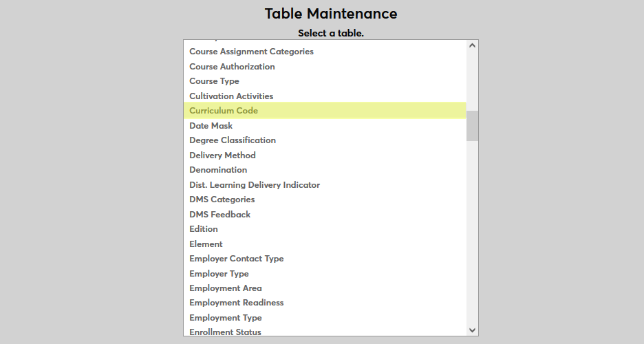Pick Dist. Learning Delivery Indicator

255,185
